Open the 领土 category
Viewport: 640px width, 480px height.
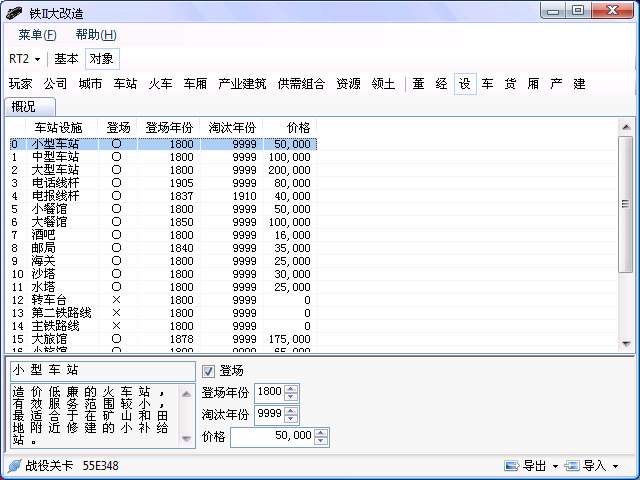click(383, 84)
